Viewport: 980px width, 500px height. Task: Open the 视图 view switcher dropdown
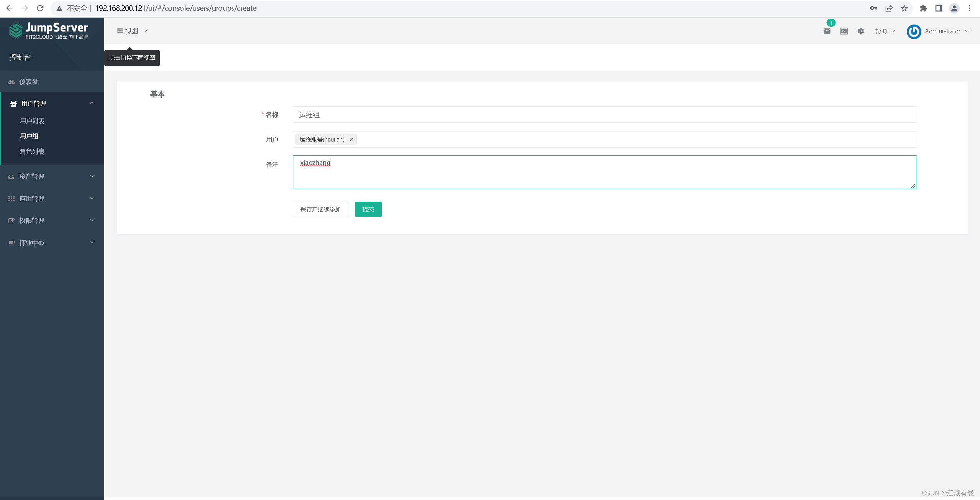(132, 31)
